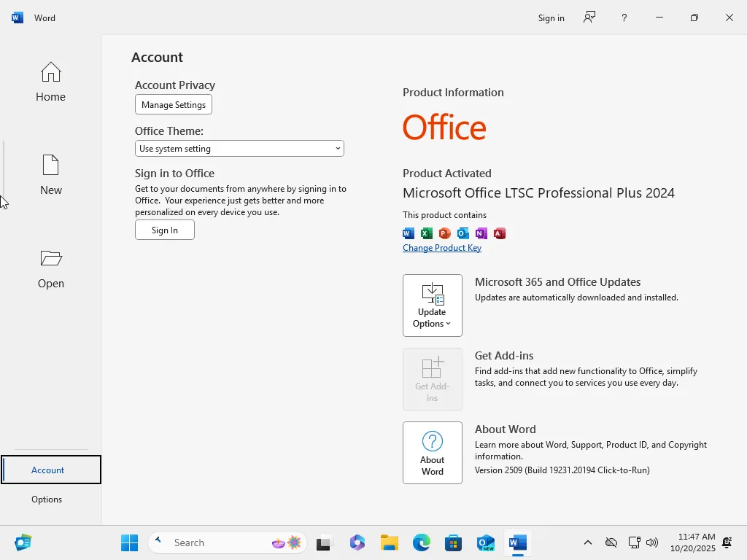The image size is (747, 560).
Task: Open the clock showing 11:47 AM
Action: (693, 542)
